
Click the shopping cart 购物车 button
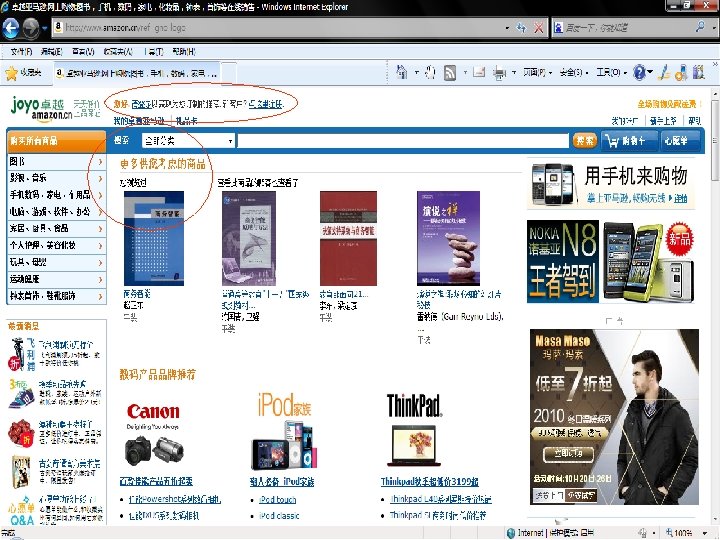click(x=628, y=141)
